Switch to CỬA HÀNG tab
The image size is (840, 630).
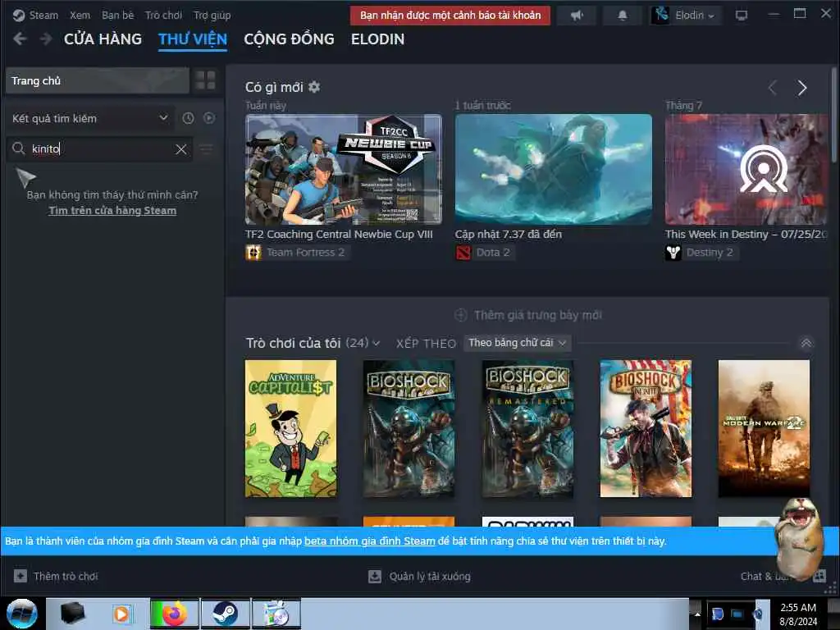tap(103, 39)
